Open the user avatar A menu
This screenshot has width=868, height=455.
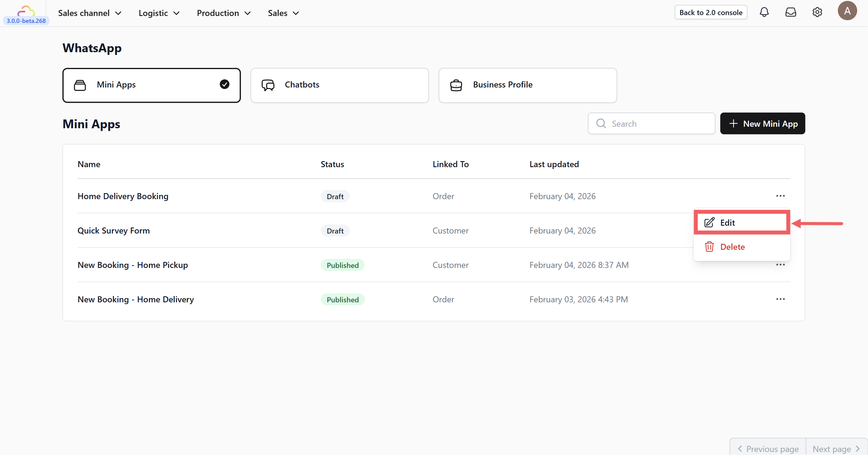[x=847, y=11]
